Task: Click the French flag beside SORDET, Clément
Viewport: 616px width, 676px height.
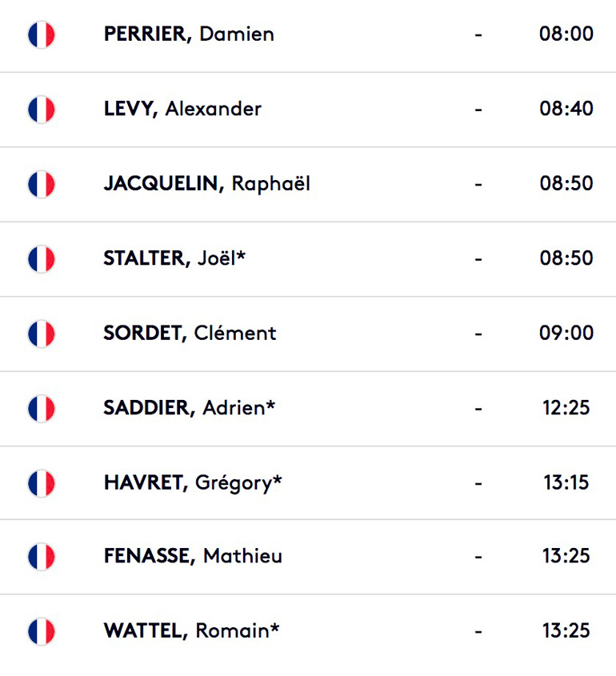Action: [x=42, y=334]
